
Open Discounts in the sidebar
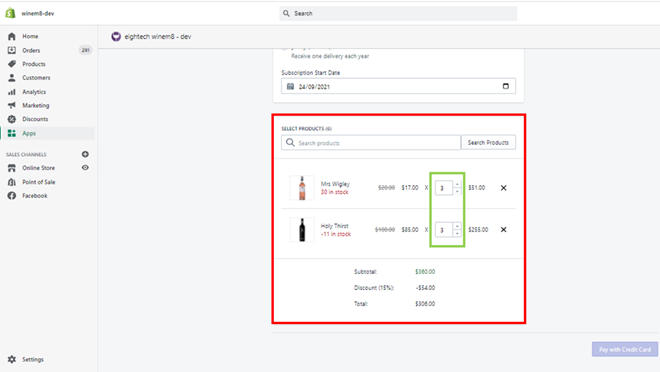[35, 119]
